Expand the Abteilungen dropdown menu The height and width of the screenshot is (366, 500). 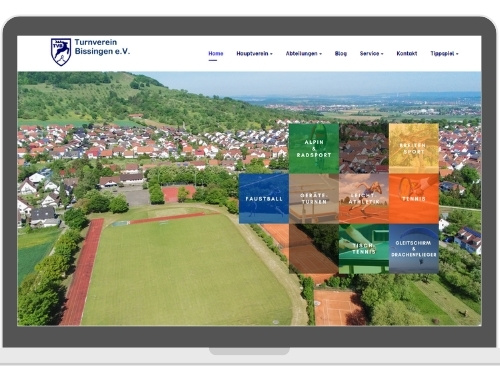[304, 53]
